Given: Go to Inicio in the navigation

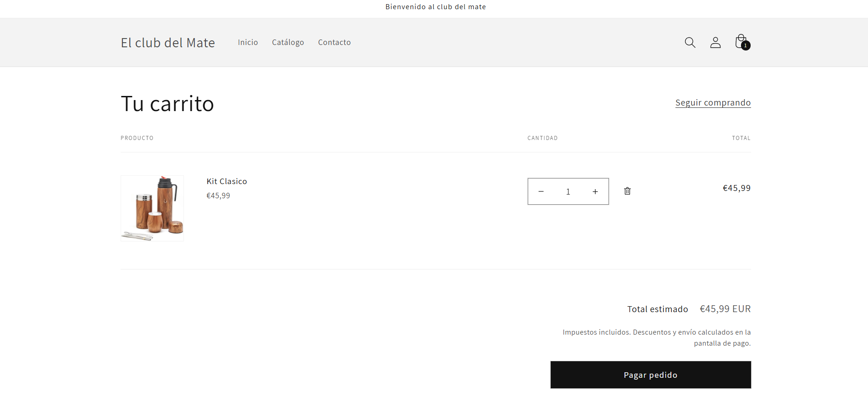Looking at the screenshot, I should 248,42.
